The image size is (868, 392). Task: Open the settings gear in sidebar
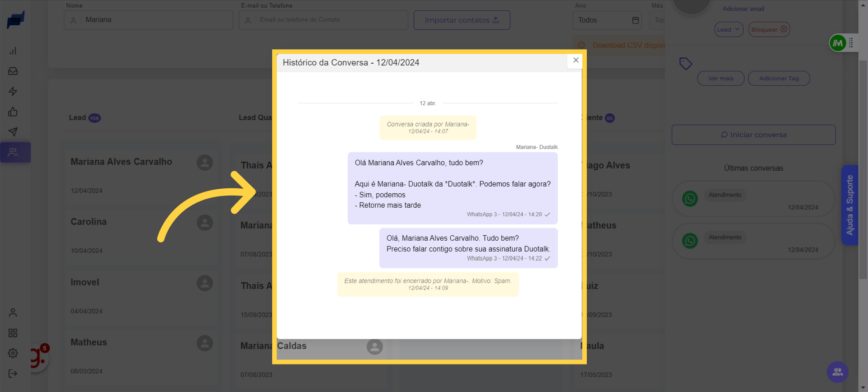pyautogui.click(x=13, y=353)
